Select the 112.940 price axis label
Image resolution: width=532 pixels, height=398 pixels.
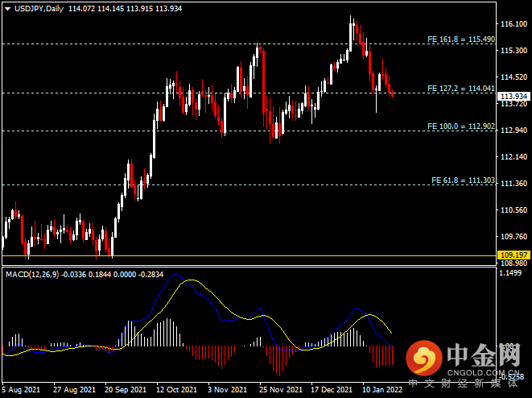tap(513, 131)
